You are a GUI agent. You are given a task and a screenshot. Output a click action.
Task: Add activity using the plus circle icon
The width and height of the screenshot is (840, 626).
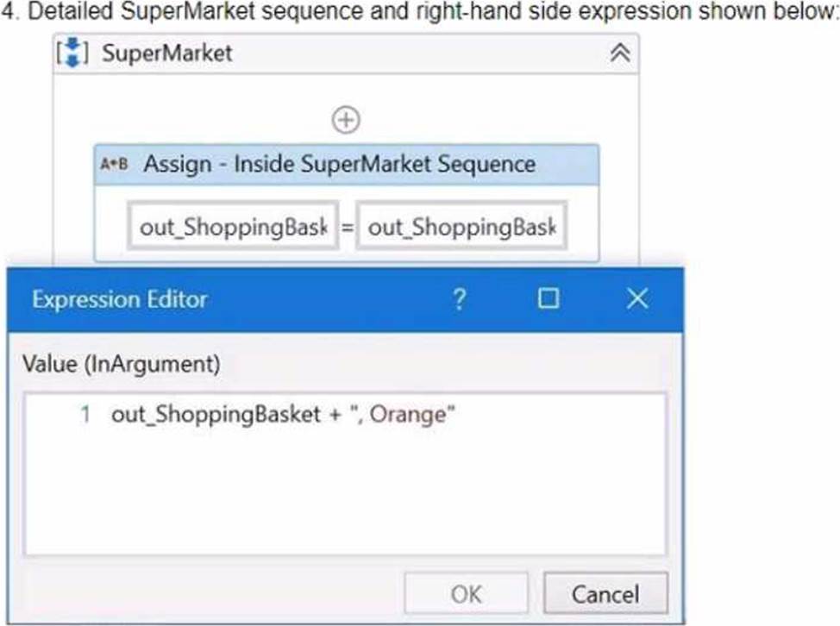click(346, 120)
